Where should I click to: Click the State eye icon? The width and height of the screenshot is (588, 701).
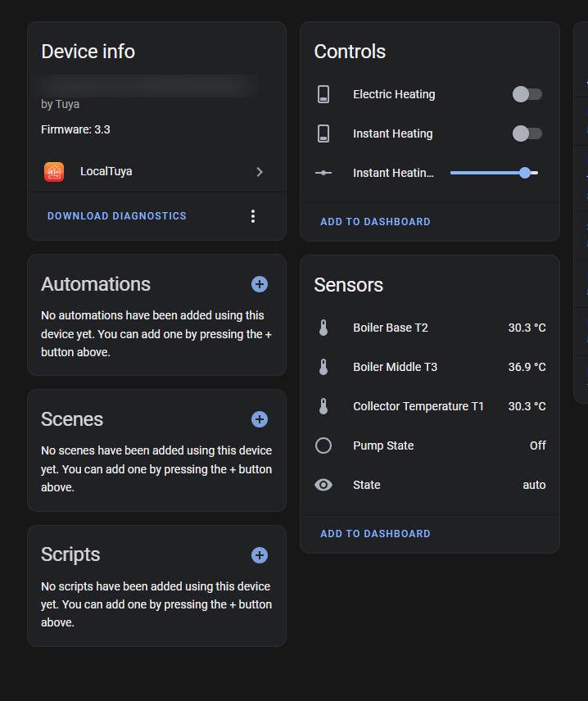point(323,485)
